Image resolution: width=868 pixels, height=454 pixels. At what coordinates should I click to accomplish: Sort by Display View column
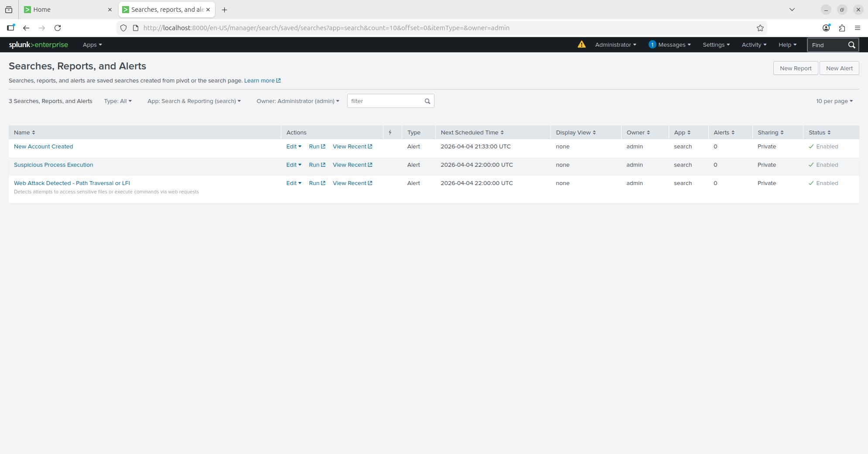pyautogui.click(x=576, y=133)
